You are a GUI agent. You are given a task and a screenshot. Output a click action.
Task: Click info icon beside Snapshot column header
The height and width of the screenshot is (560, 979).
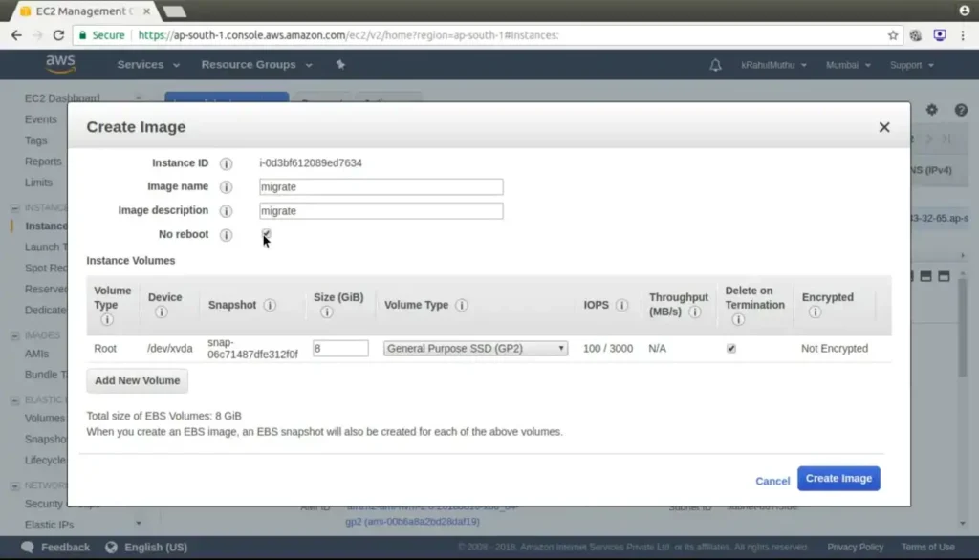pyautogui.click(x=270, y=305)
